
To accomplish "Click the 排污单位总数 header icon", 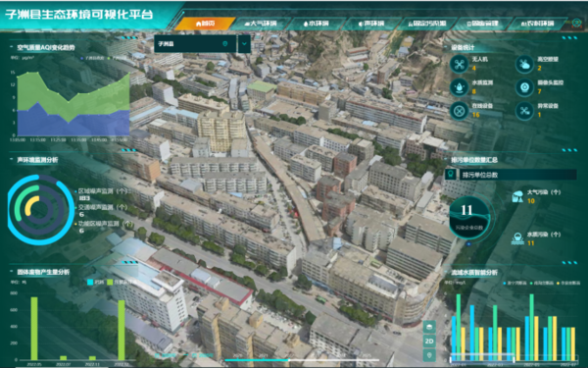I will tap(451, 175).
